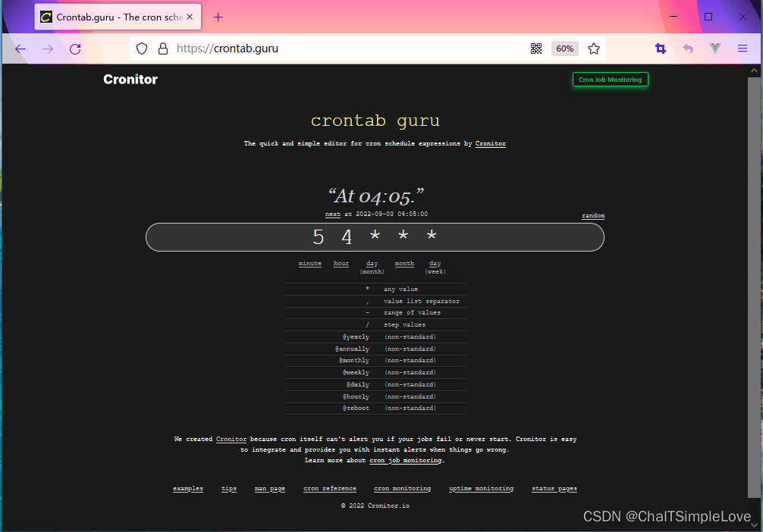Click the crontab guru title heading
Screen dimensions: 763x532
pos(375,120)
